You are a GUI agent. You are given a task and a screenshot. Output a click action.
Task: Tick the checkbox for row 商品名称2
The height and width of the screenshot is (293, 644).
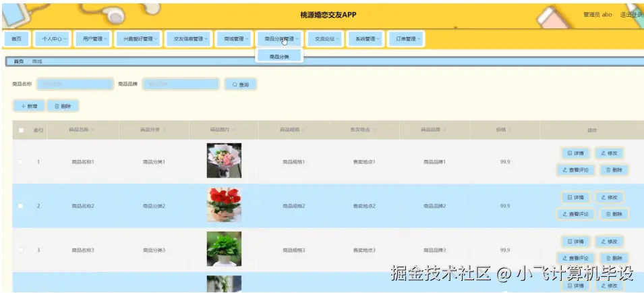[x=20, y=206]
